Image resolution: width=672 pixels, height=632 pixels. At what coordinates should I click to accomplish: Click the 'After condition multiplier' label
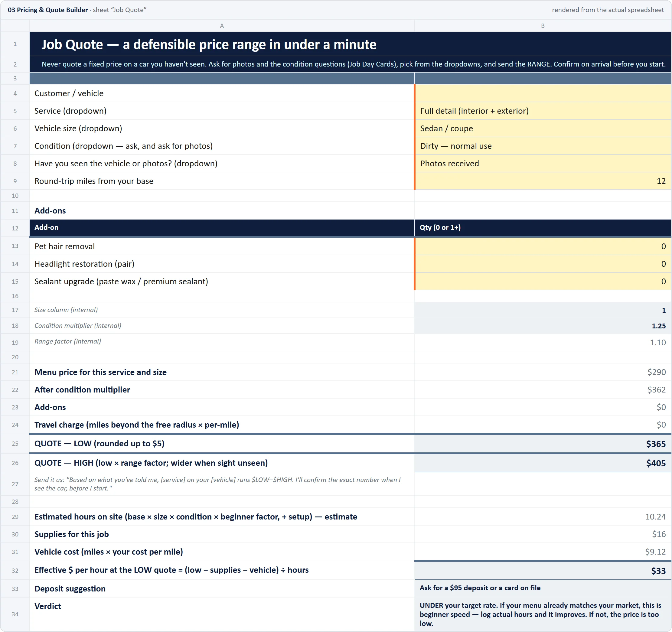click(82, 390)
